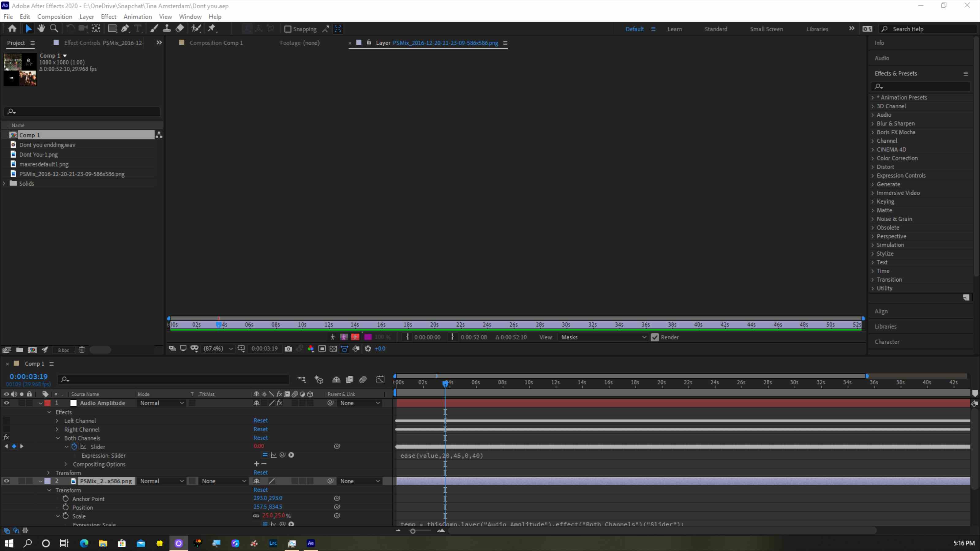
Task: Enable the Render checkbox
Action: (655, 337)
